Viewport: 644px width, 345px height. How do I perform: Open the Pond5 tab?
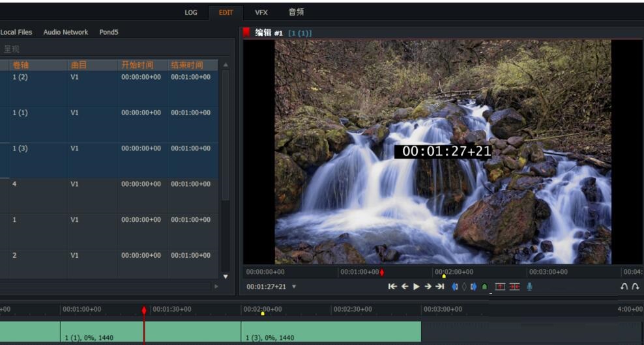109,32
